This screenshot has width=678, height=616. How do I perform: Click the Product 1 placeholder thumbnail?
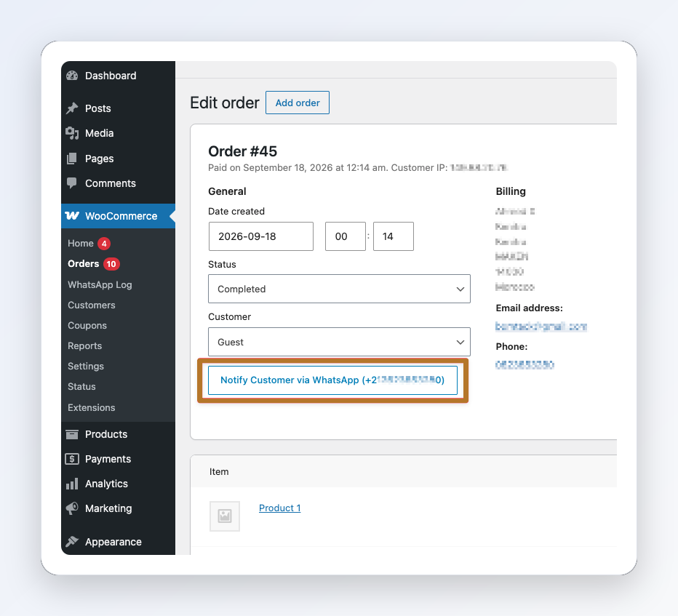[x=225, y=516]
